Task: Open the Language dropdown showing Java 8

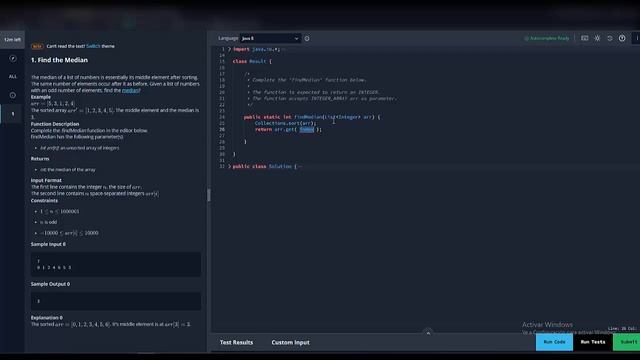Action: 270,38
